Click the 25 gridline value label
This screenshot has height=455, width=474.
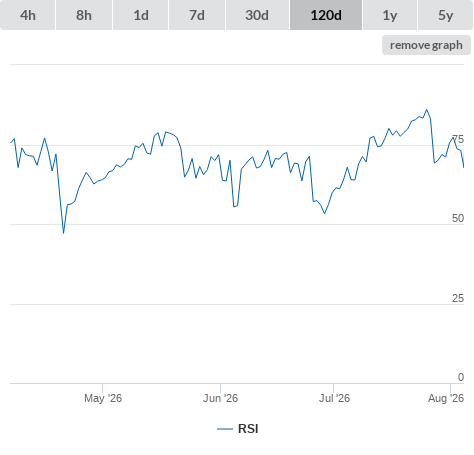point(458,298)
